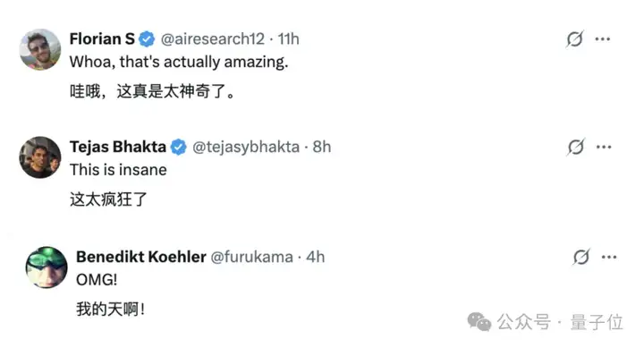The height and width of the screenshot is (348, 644).
Task: Open the Tejas Bhakta display name link
Action: pos(118,147)
